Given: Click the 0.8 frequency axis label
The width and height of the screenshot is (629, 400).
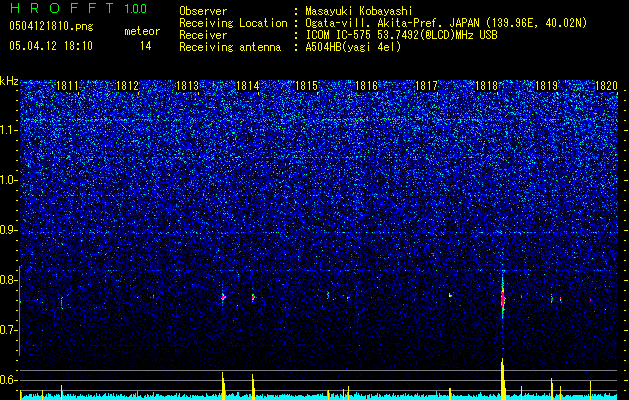Looking at the screenshot, I should 9,280.
